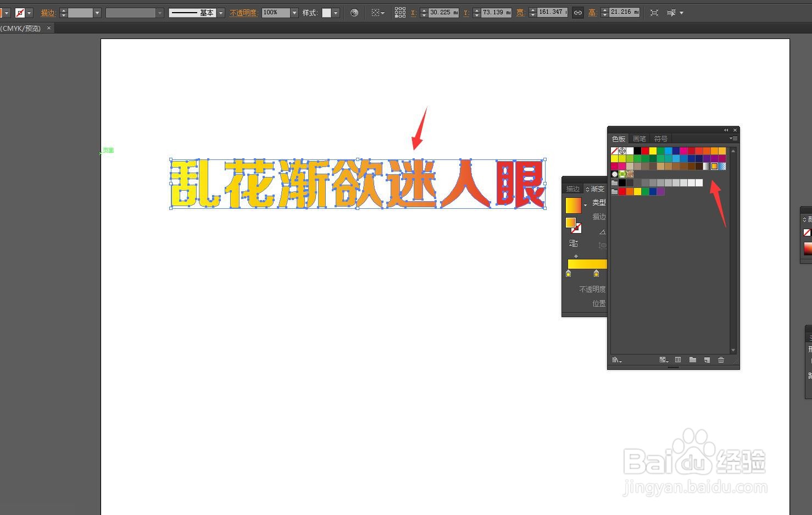Click the Transform panel icon after height field
The height and width of the screenshot is (515, 812).
point(654,13)
